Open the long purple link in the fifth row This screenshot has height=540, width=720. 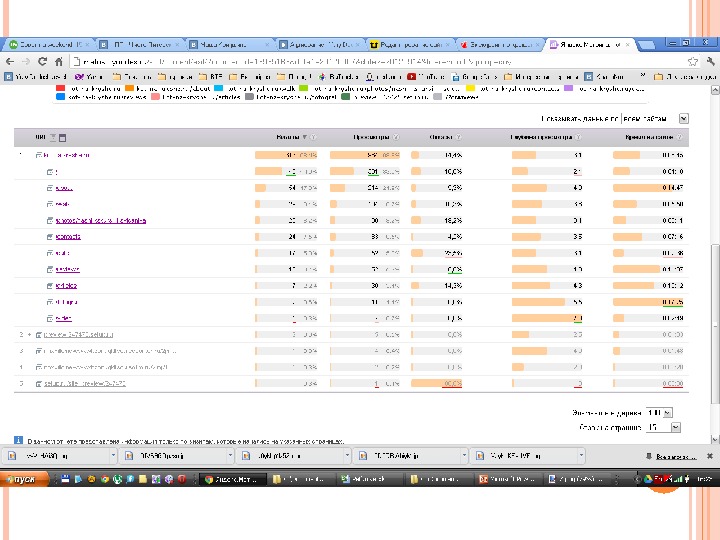click(x=101, y=220)
